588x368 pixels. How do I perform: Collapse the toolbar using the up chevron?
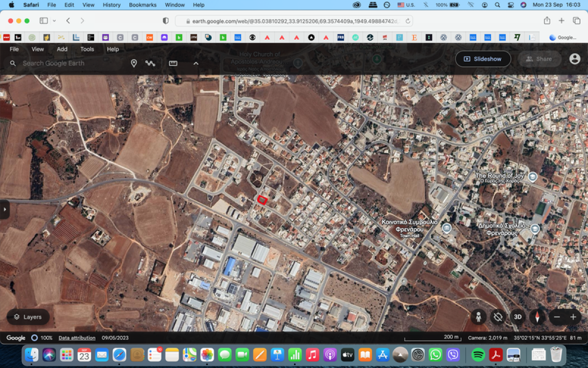click(x=196, y=63)
